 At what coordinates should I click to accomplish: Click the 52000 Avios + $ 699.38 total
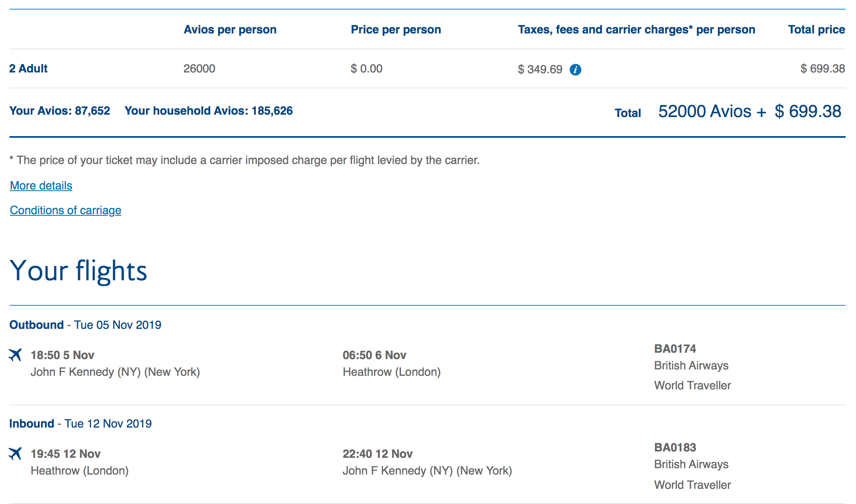coord(749,111)
